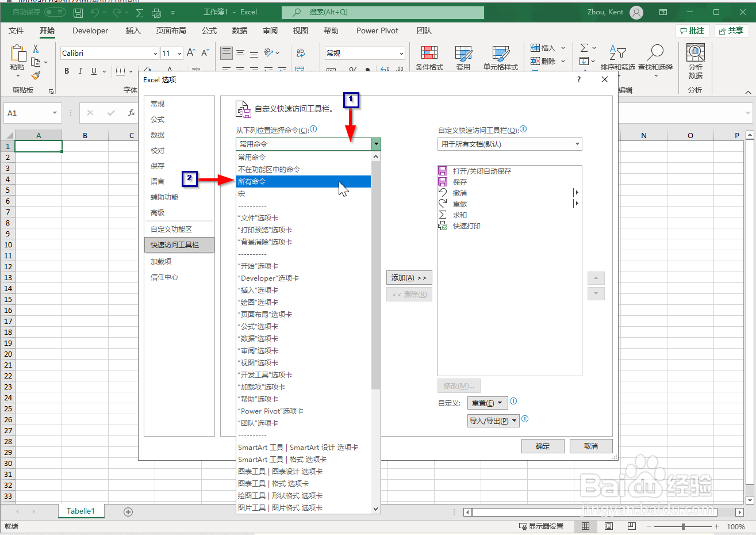Image resolution: width=756 pixels, height=535 pixels.
Task: Open the 开始 ribbon tab
Action: coord(47,30)
